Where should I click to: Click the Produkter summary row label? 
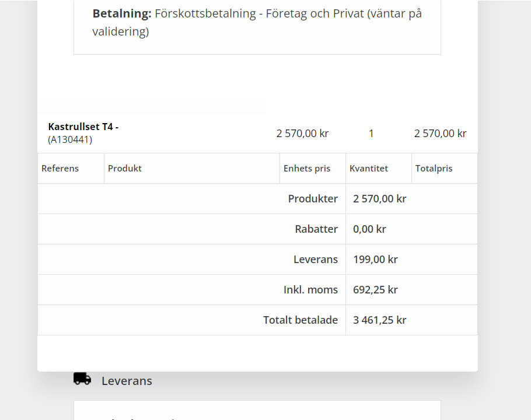pos(313,199)
